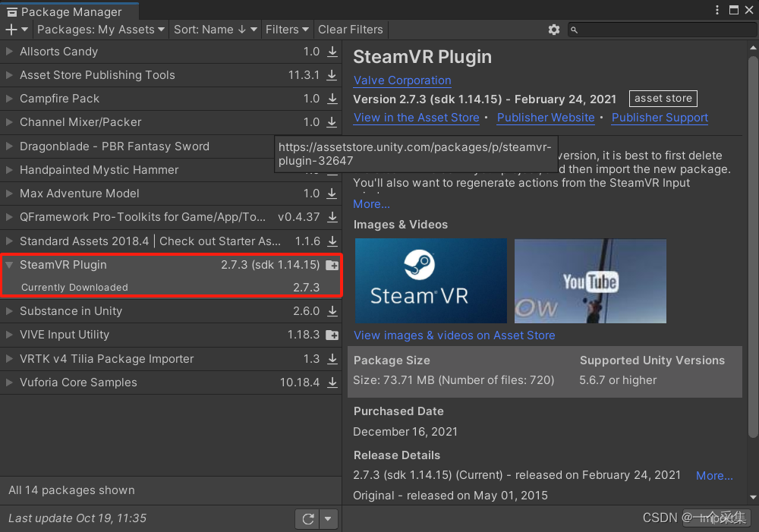This screenshot has width=759, height=532.
Task: Open the window kebab options menu
Action: [x=717, y=10]
